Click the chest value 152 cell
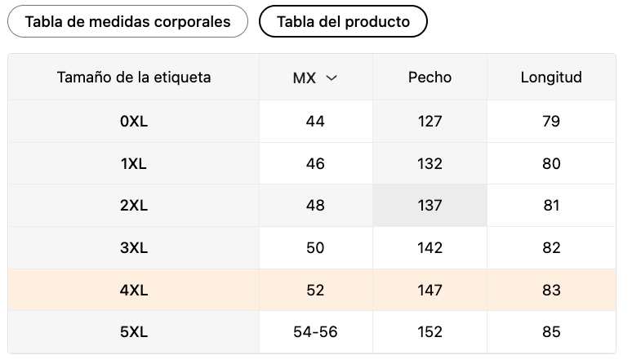 point(429,332)
